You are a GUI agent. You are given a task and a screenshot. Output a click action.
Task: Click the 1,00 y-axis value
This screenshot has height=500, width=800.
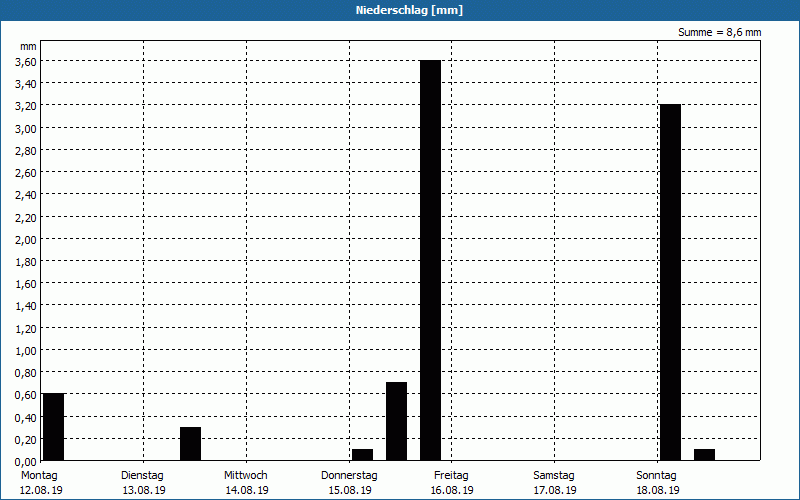(26, 351)
